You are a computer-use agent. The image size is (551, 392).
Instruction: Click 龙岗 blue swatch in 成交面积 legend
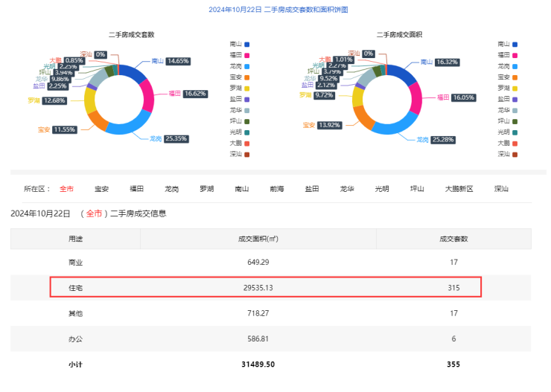pyautogui.click(x=515, y=66)
